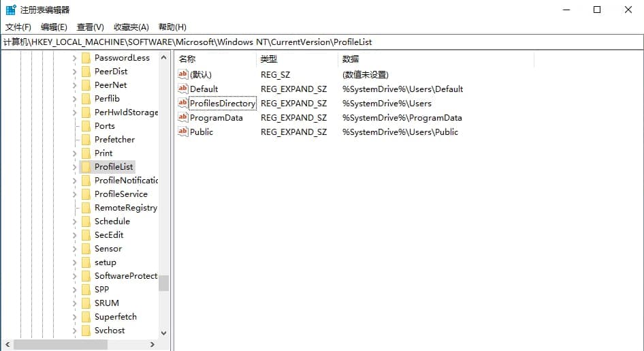644x351 pixels.
Task: Click the tree's vertical scrollbar down arrow
Action: [x=164, y=333]
